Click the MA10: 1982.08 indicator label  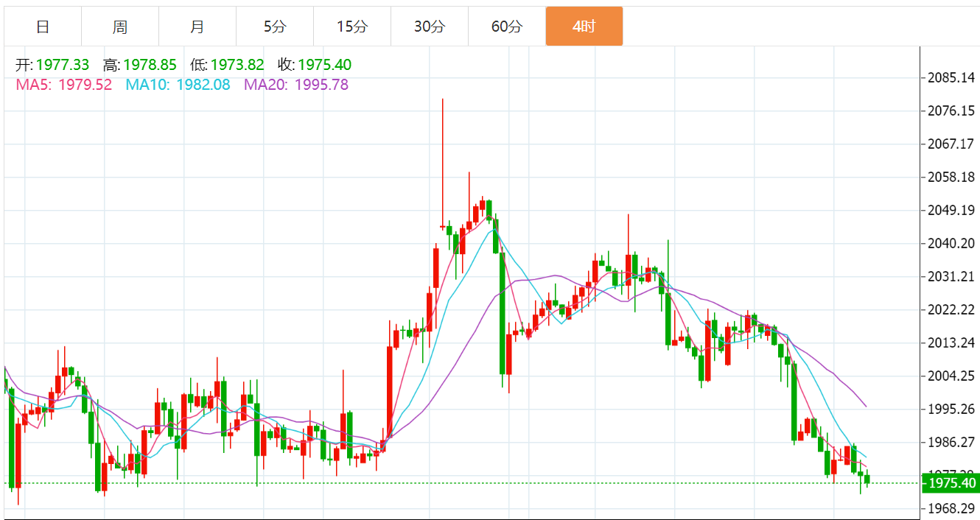coord(178,85)
